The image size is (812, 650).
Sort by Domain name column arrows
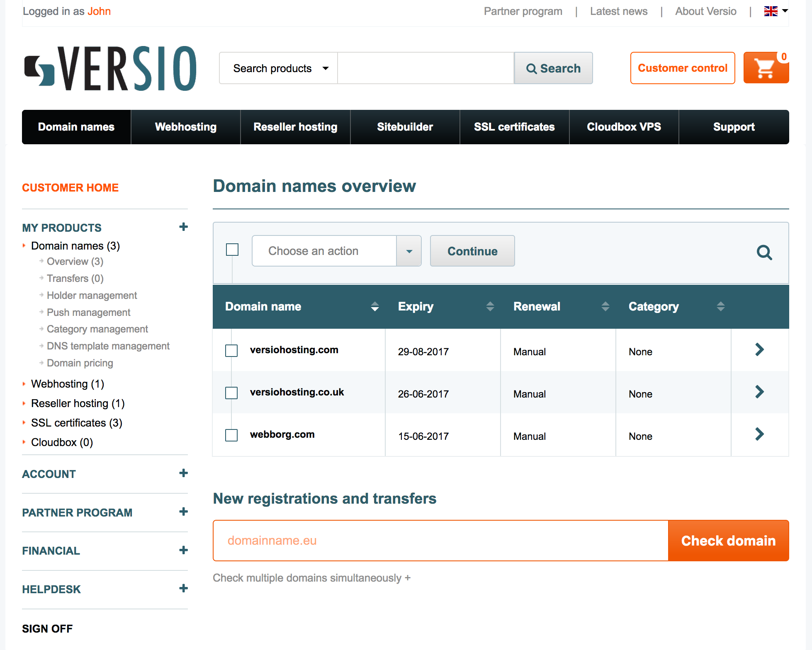pyautogui.click(x=375, y=306)
